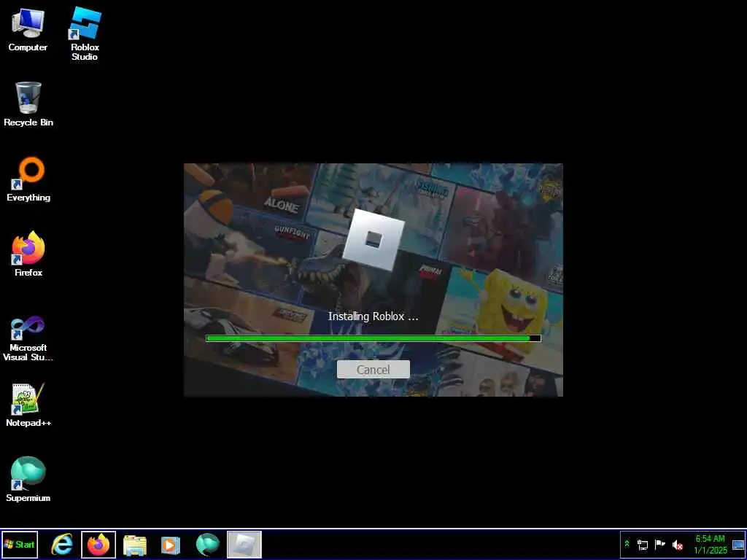Screen dimensions: 747x560
Task: Launch Internet Explorer from the taskbar
Action: click(62, 544)
